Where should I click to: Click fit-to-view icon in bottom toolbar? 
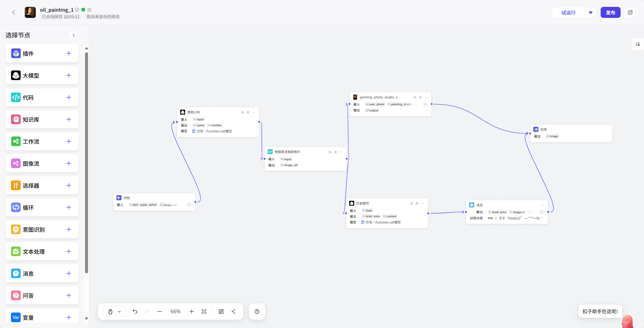click(204, 311)
